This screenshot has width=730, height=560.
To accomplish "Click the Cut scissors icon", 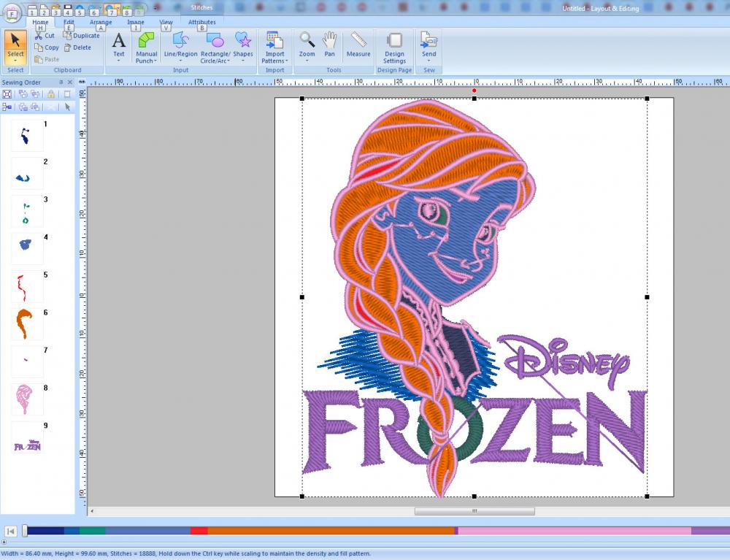I will coord(39,36).
